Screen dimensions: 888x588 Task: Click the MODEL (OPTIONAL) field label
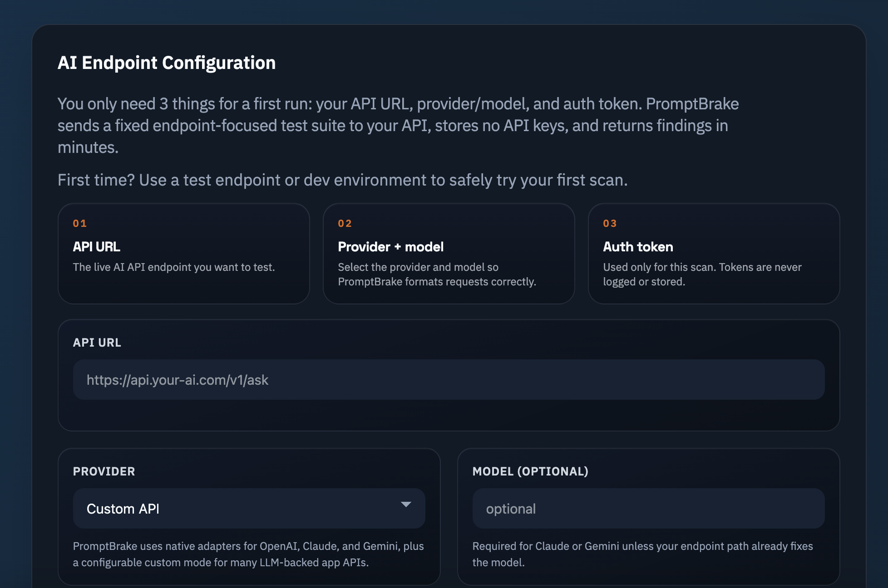pyautogui.click(x=530, y=471)
